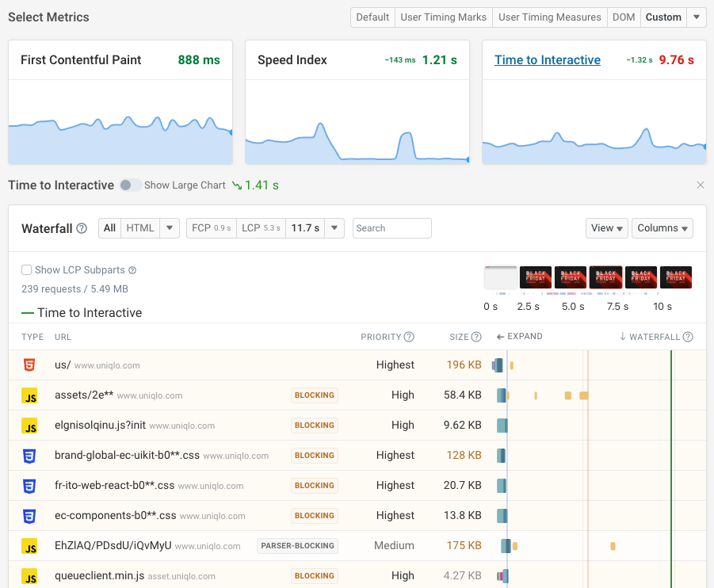This screenshot has width=714, height=588.
Task: Open the View dropdown
Action: pos(607,228)
